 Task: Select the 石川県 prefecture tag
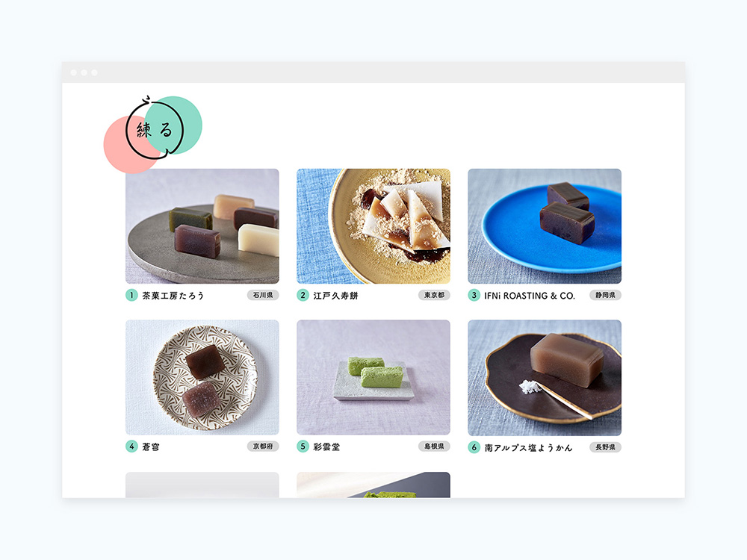(x=263, y=295)
